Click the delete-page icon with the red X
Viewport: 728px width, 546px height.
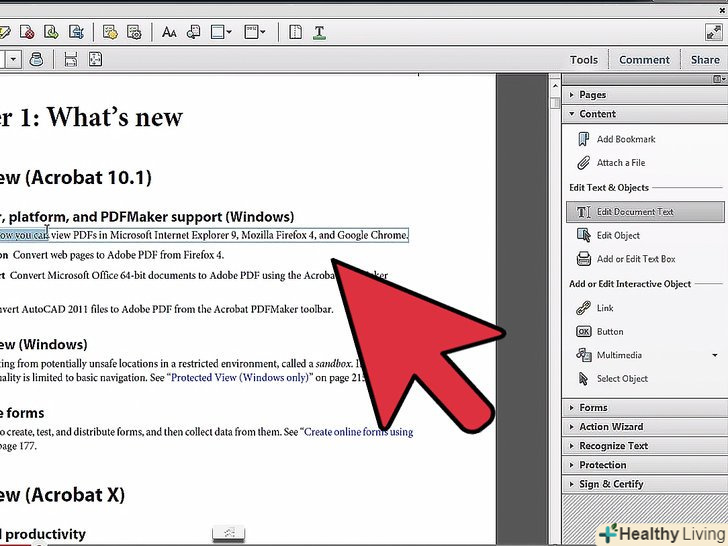(27, 32)
